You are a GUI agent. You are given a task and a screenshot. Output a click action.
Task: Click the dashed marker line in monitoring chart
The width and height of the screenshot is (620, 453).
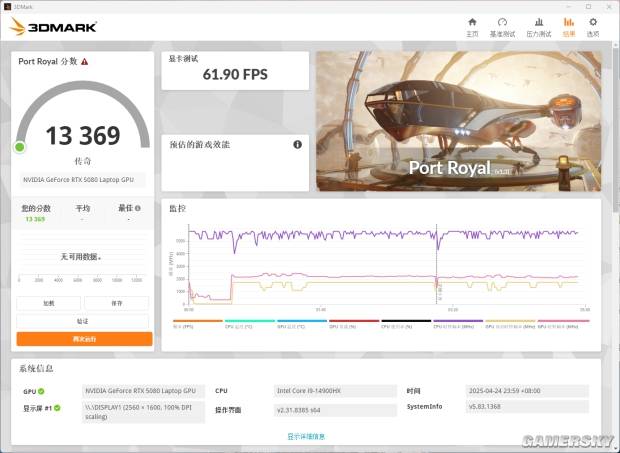click(x=437, y=264)
